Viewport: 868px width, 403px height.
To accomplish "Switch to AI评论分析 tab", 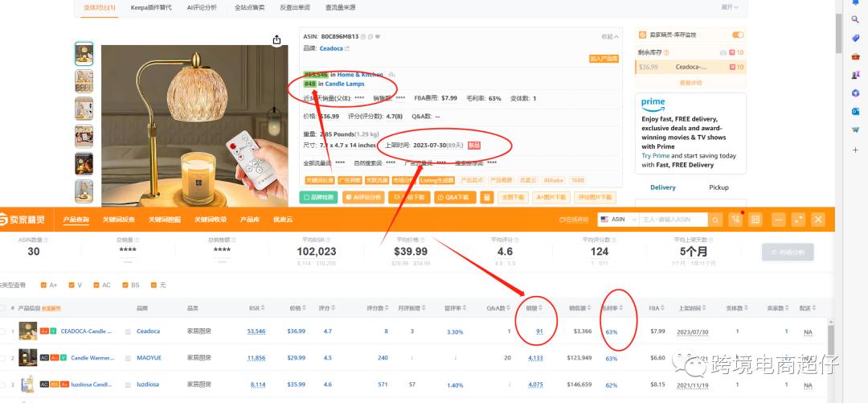I will pyautogui.click(x=202, y=8).
